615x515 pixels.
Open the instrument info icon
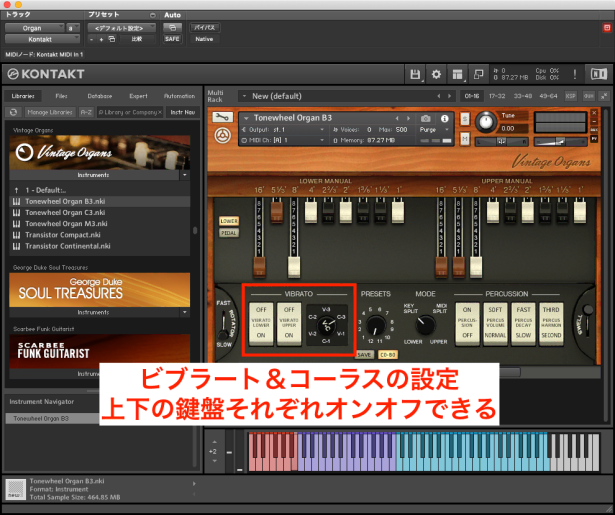(444, 118)
